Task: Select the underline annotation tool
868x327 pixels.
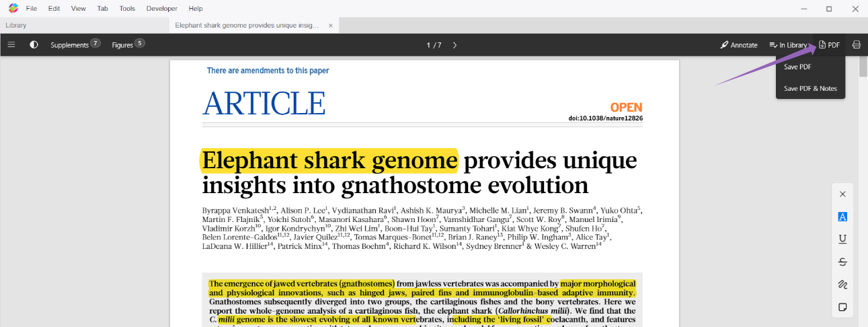Action: click(x=842, y=239)
